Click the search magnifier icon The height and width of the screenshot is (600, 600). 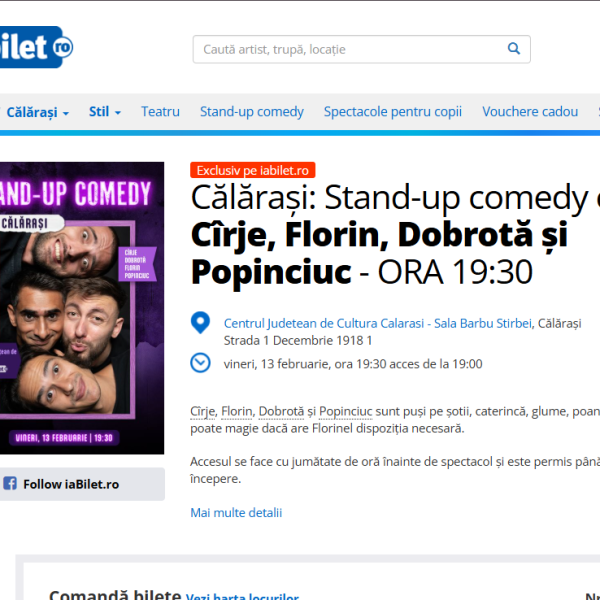pos(514,49)
